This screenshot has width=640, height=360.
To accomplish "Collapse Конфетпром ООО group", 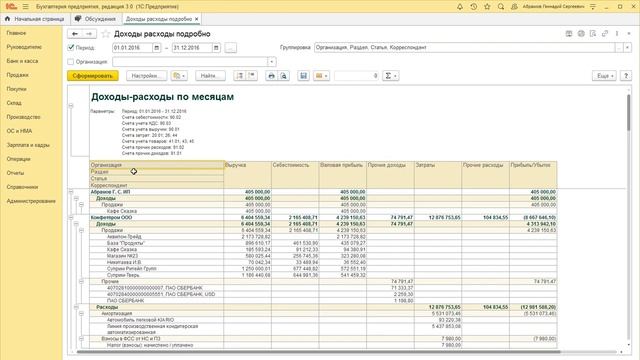I will tap(71, 218).
